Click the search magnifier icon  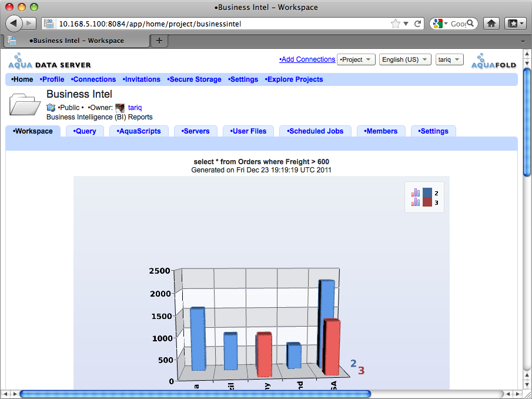[x=470, y=24]
